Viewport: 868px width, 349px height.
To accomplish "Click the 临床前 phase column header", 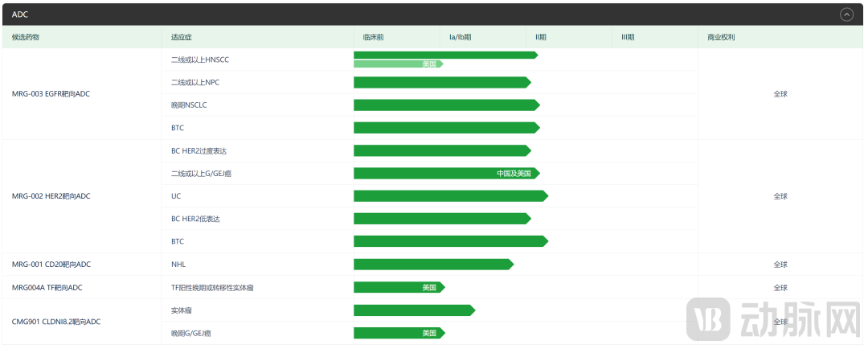I will [x=374, y=37].
